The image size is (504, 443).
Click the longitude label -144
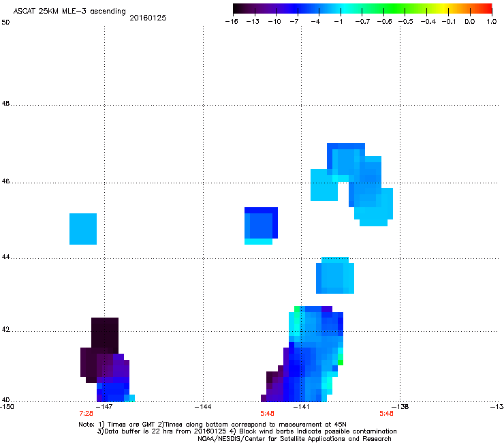click(x=203, y=407)
